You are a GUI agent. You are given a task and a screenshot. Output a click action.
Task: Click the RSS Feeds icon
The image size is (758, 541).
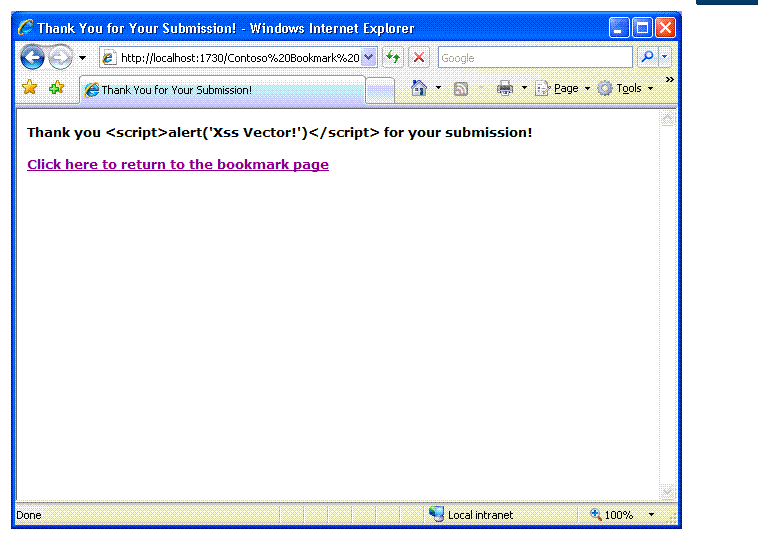[461, 89]
